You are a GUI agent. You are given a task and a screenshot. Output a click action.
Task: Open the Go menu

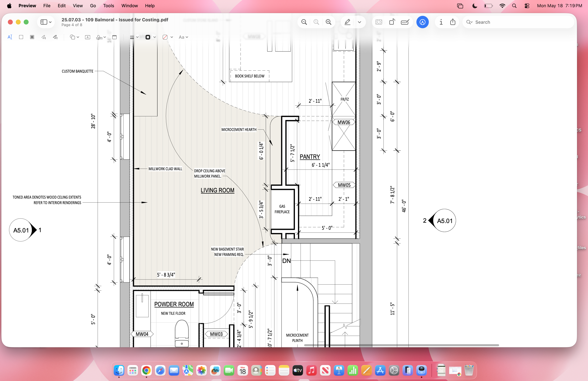coord(93,6)
